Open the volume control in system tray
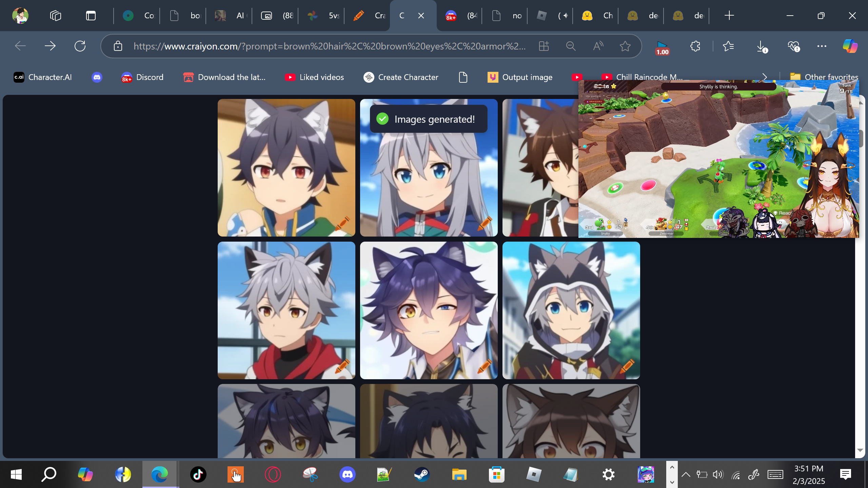This screenshot has width=868, height=488. point(717,474)
